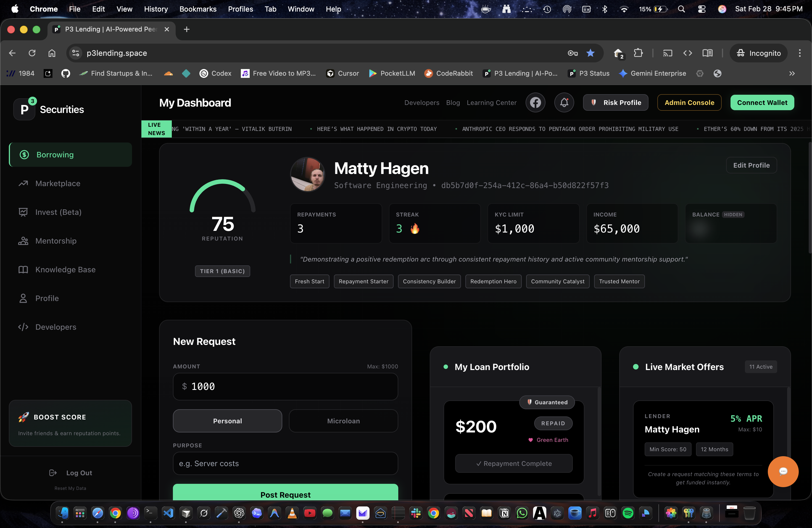Screen dimensions: 812x528
Task: Open the Chrome three-dot menu
Action: [x=800, y=53]
